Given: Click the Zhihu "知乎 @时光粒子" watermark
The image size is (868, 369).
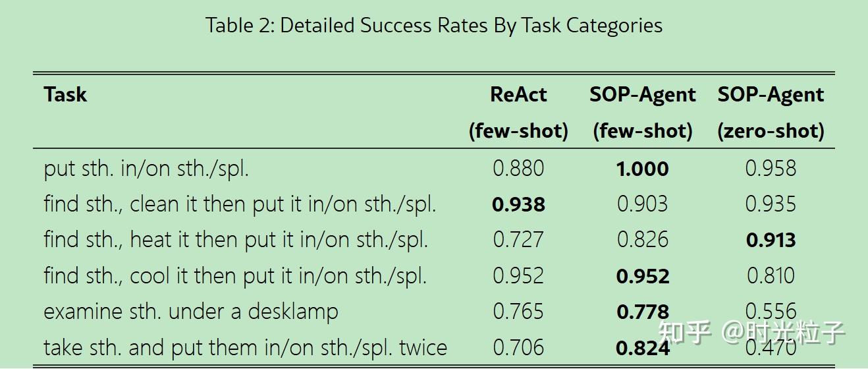Looking at the screenshot, I should pos(751,333).
